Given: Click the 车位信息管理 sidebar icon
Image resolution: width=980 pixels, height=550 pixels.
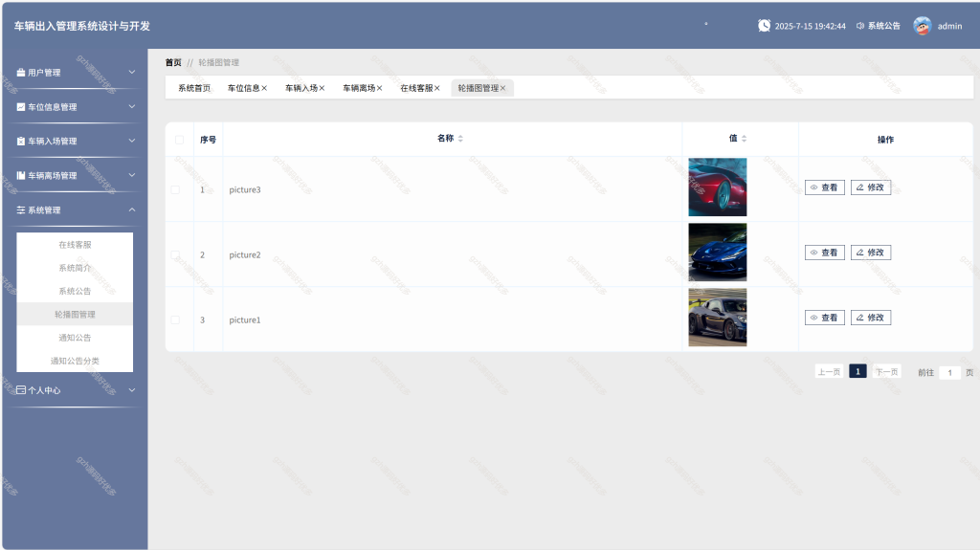Looking at the screenshot, I should [x=21, y=107].
